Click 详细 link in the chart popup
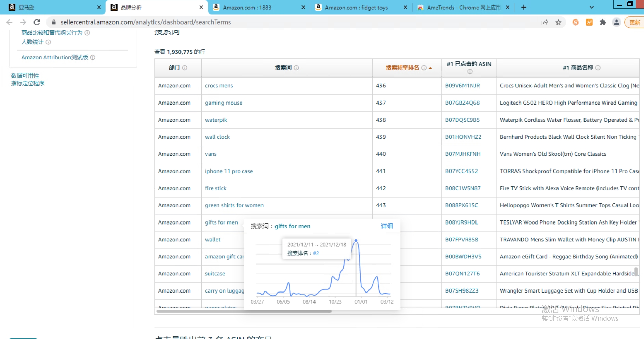This screenshot has width=644, height=339. (387, 226)
